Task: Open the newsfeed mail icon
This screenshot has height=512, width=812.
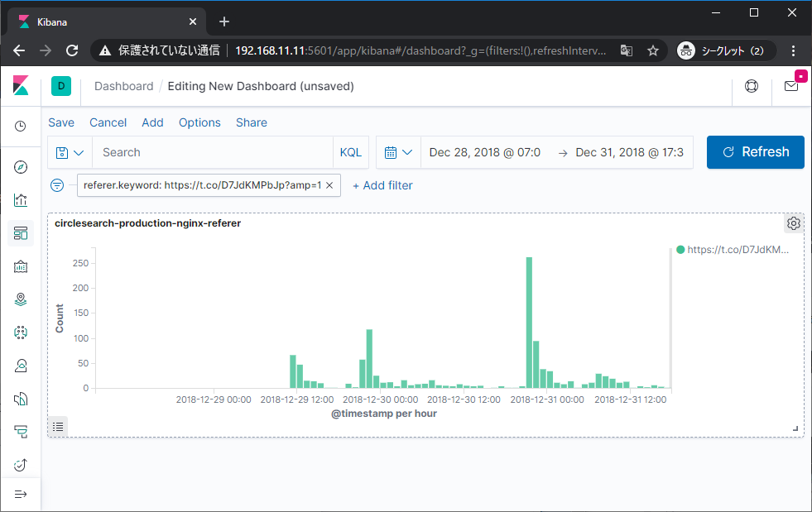Action: pos(791,86)
